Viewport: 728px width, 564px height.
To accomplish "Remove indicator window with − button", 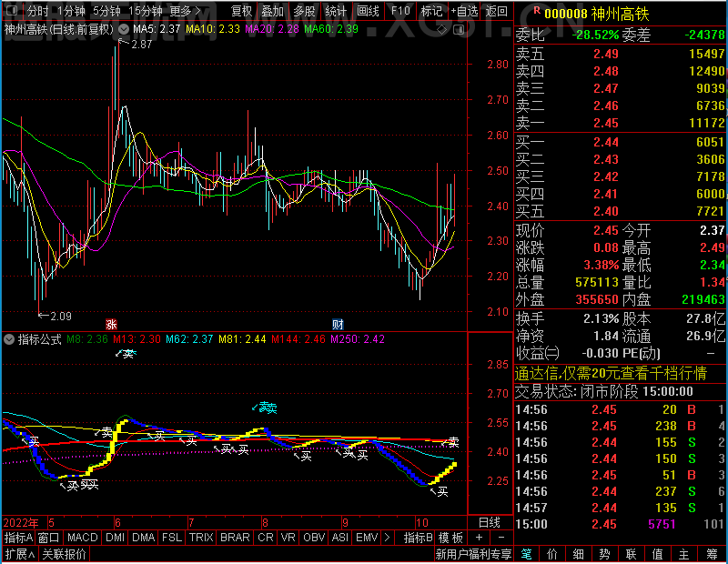I will (501, 538).
